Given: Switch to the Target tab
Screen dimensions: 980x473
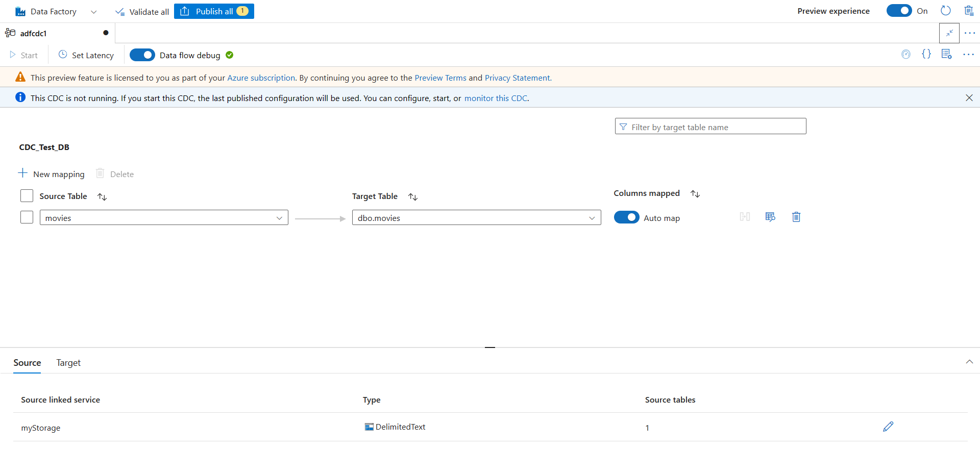Looking at the screenshot, I should [x=68, y=363].
